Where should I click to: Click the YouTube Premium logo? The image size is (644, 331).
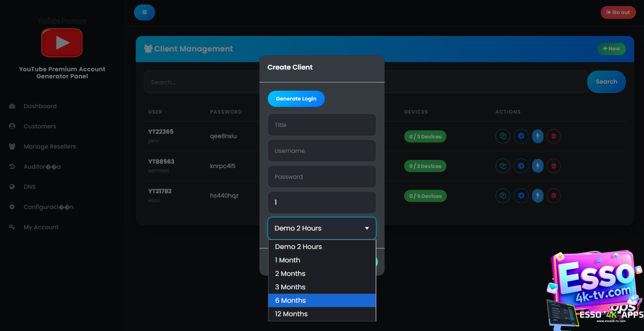[x=62, y=42]
